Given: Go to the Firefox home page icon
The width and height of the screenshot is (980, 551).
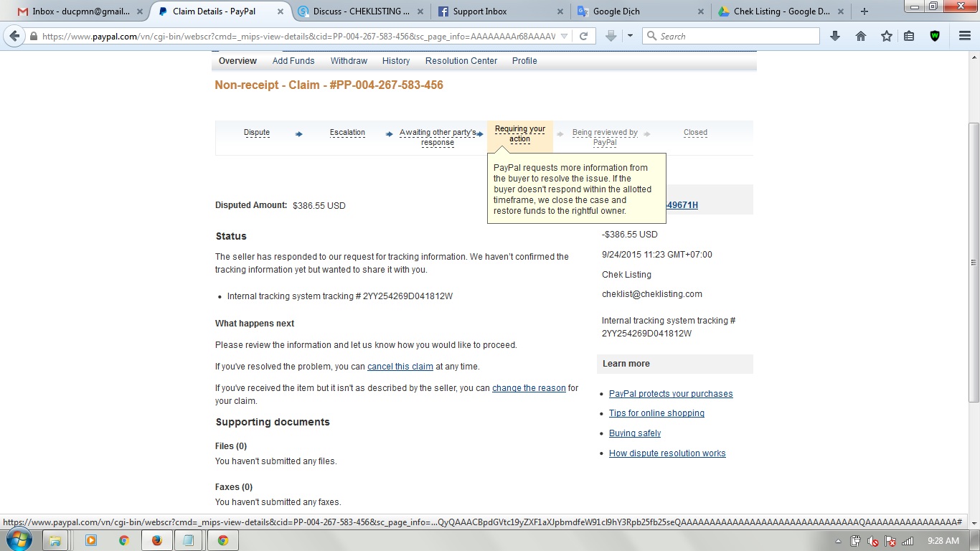Looking at the screenshot, I should [x=861, y=37].
